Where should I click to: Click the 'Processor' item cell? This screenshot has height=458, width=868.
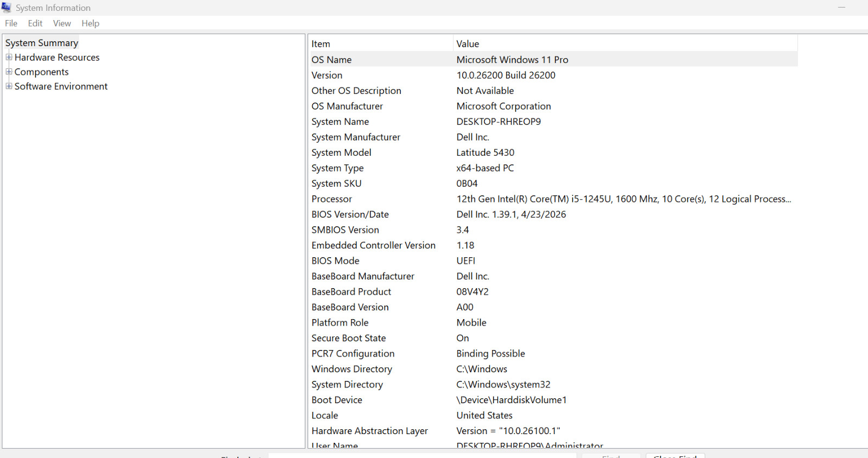(331, 199)
